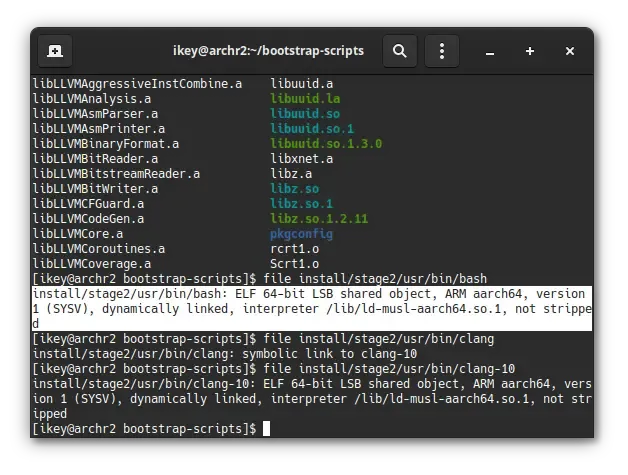Viewport: 628px width, 475px height.
Task: Close the terminal window
Action: coord(570,51)
